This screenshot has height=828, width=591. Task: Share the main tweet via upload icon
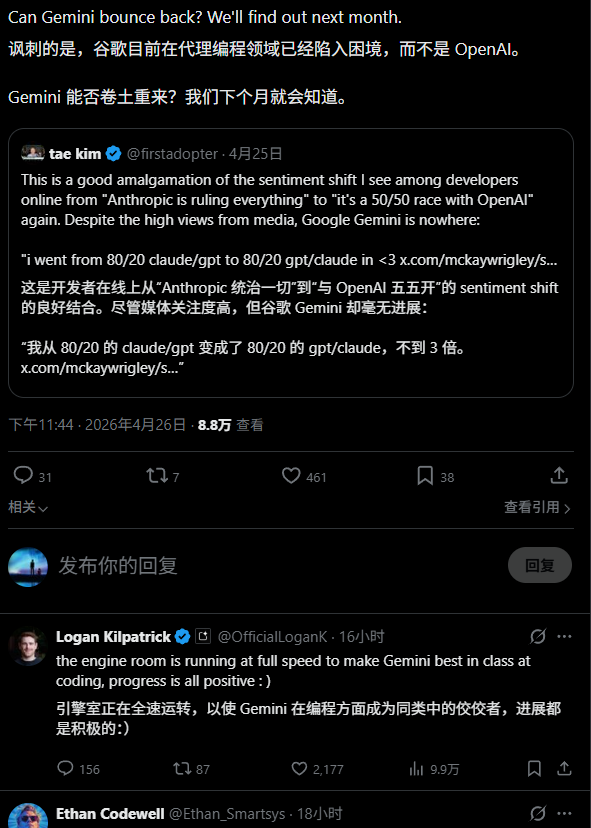[559, 475]
